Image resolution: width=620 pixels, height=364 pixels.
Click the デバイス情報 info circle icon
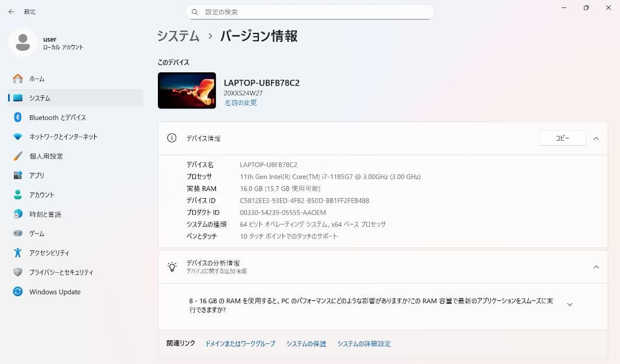172,138
